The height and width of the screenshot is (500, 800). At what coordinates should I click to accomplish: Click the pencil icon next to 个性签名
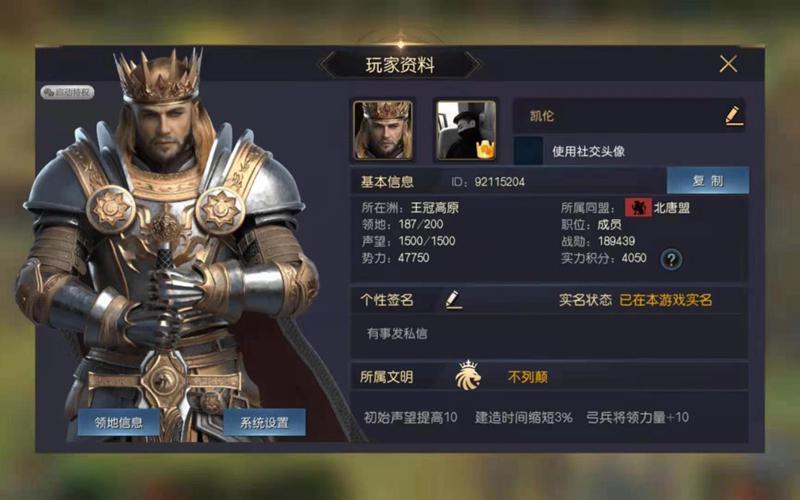453,299
